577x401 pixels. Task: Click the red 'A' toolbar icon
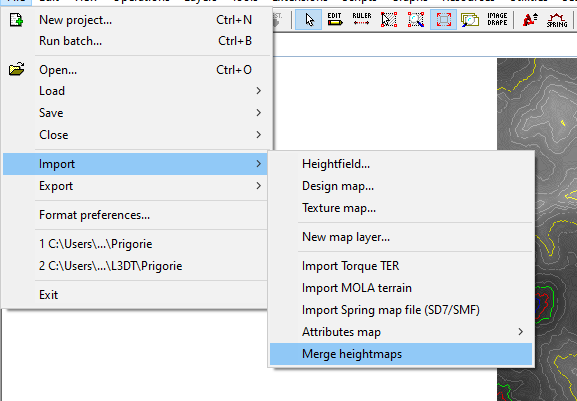pyautogui.click(x=530, y=19)
